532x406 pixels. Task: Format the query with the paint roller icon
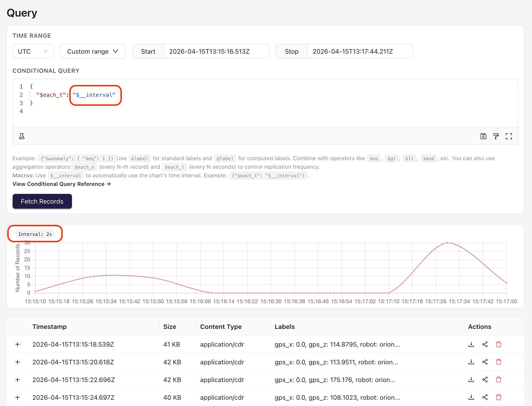coord(496,136)
